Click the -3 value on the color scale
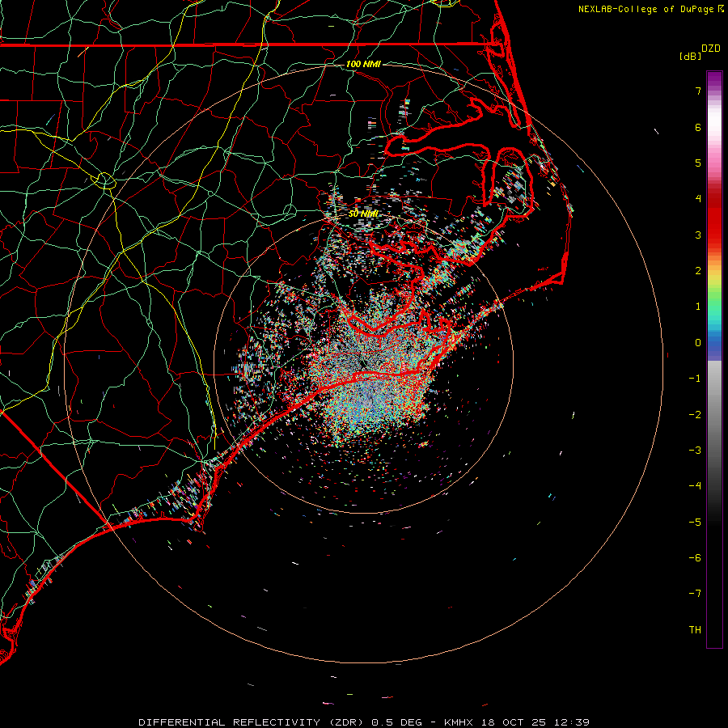Image resolution: width=728 pixels, height=728 pixels. tap(695, 451)
